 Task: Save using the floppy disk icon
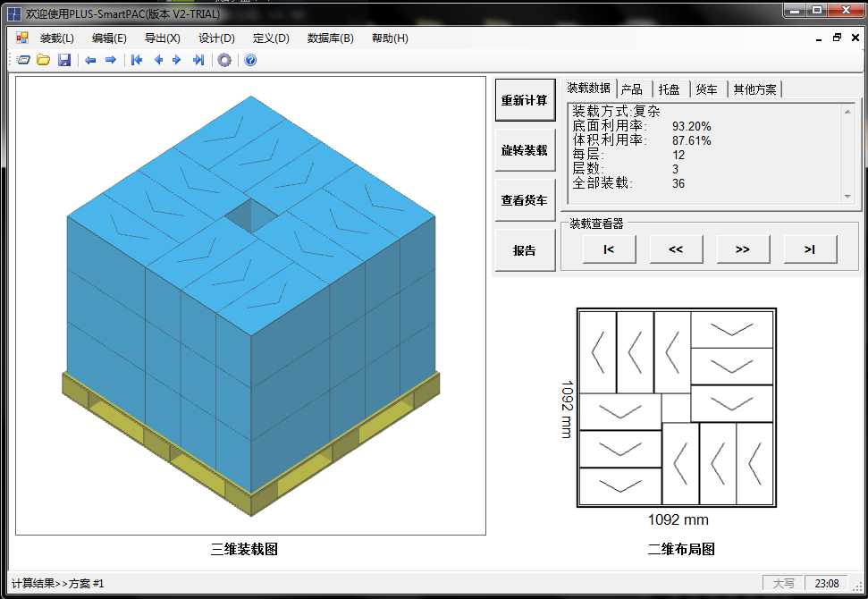coord(64,60)
